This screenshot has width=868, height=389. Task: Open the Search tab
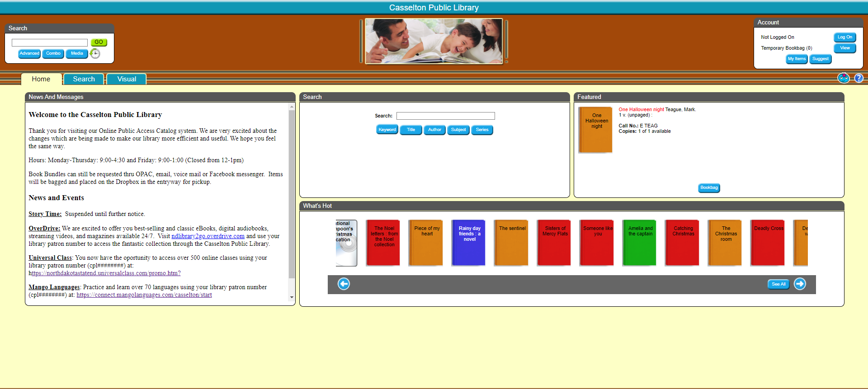click(x=84, y=79)
